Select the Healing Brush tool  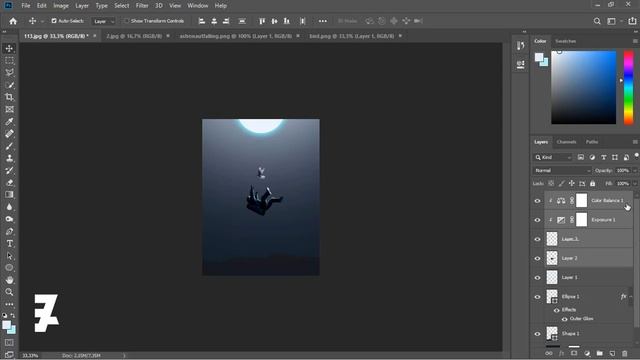pos(9,133)
